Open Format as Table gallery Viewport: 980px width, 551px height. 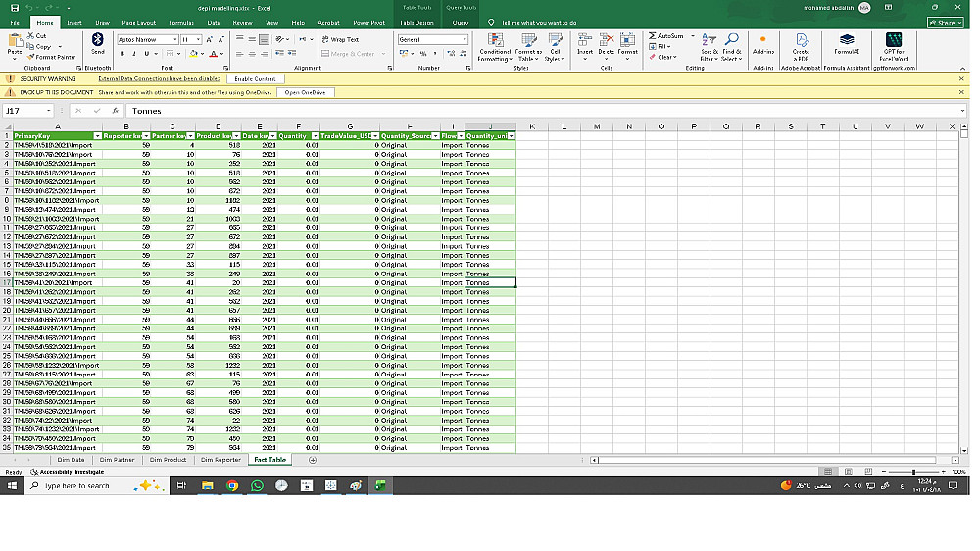tap(529, 47)
